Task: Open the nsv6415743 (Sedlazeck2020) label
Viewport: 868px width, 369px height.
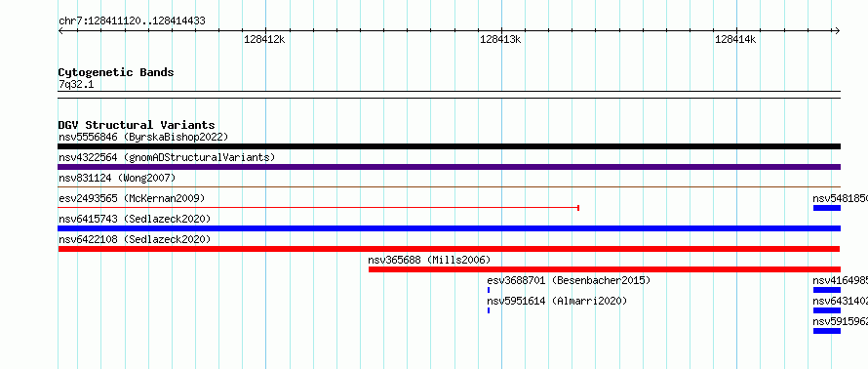Action: (x=135, y=219)
